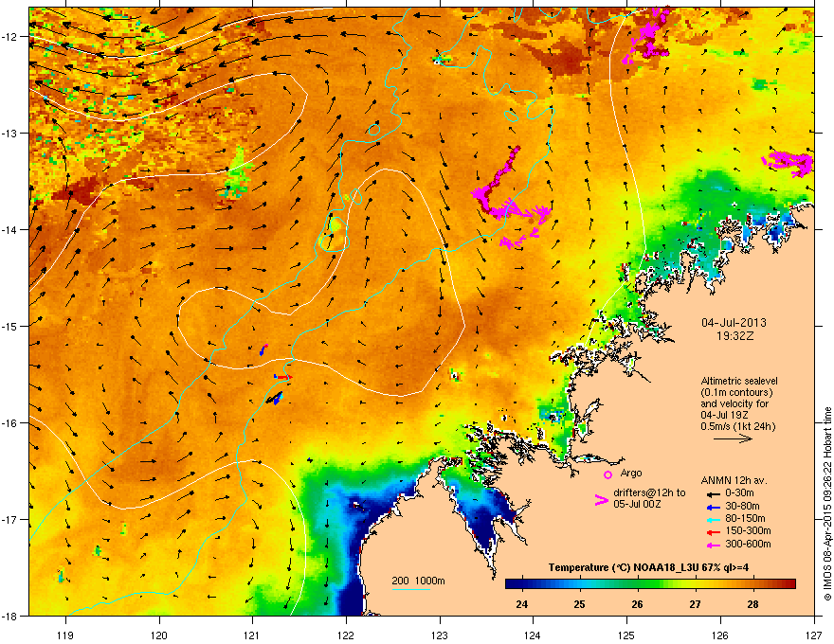Click the '05-Jul 00Z' legend text
834x644 pixels.
[637, 504]
